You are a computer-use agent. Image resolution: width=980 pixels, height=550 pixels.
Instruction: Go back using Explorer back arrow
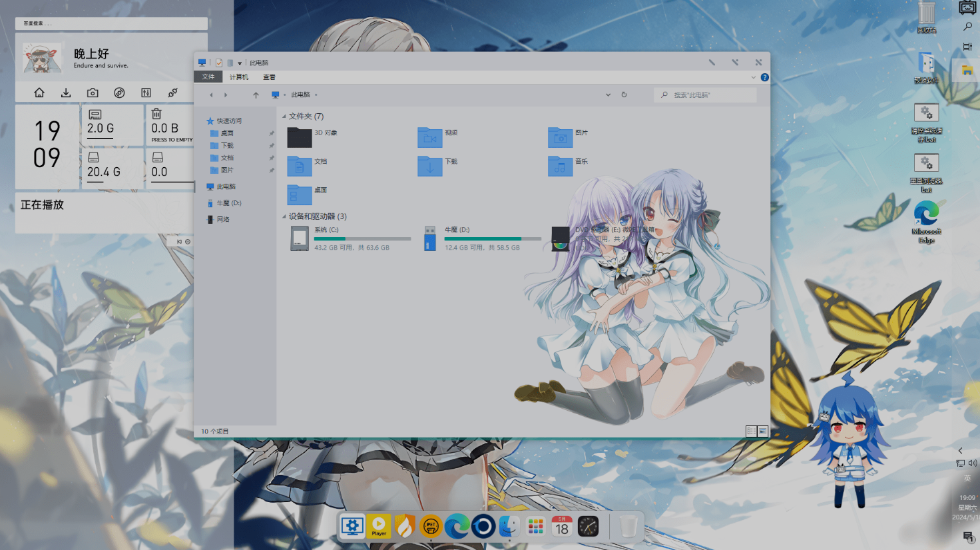(212, 95)
